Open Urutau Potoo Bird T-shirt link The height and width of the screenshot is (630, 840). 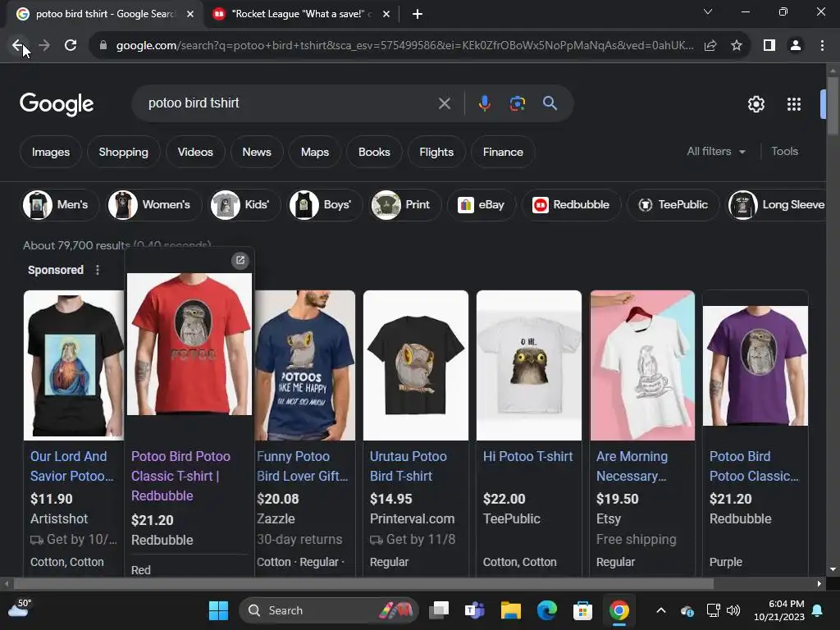coord(409,466)
